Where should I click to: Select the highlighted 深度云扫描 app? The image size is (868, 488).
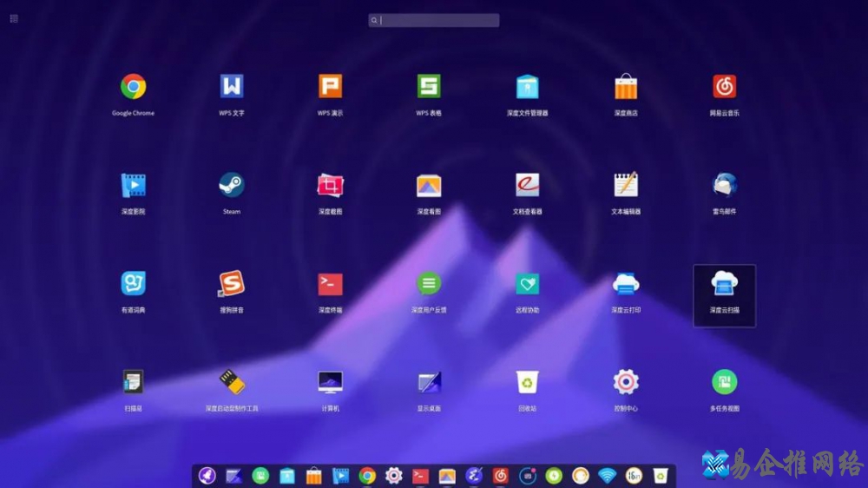(x=724, y=284)
